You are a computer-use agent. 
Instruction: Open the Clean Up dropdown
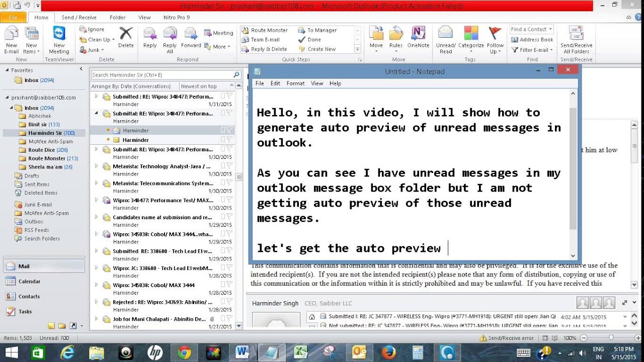[x=97, y=40]
